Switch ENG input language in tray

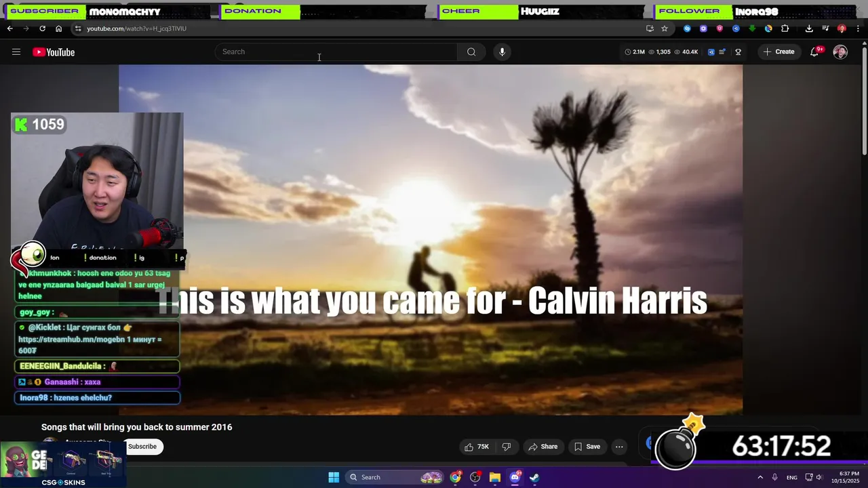[792, 478]
